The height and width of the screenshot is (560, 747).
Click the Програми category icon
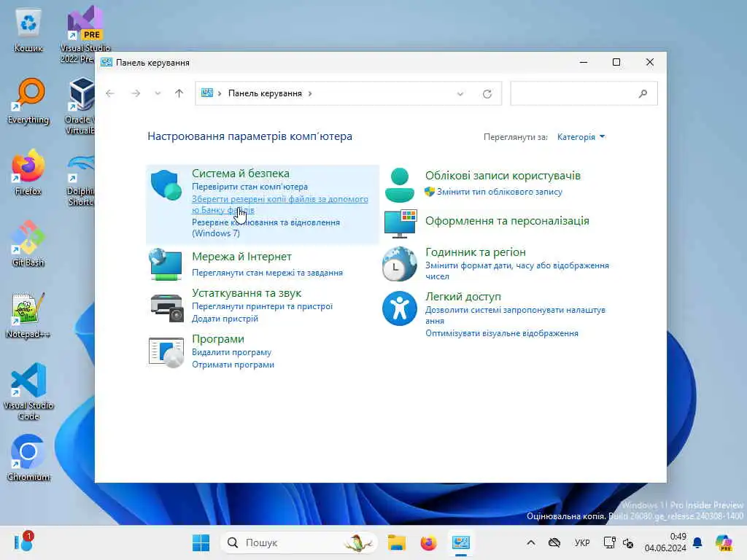coord(166,352)
